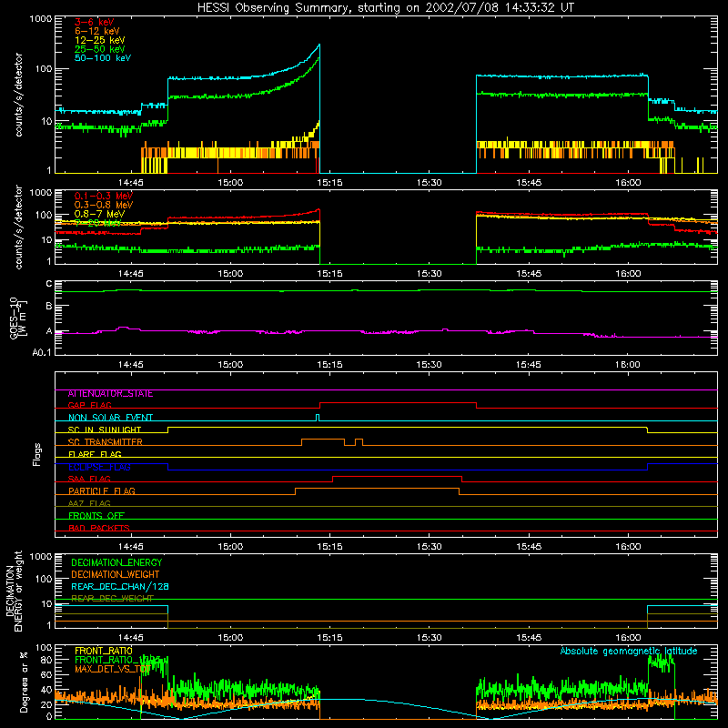Screen dimensions: 728x728
Task: Click the 0.3-0.8 MeV legend entry
Action: 104,205
